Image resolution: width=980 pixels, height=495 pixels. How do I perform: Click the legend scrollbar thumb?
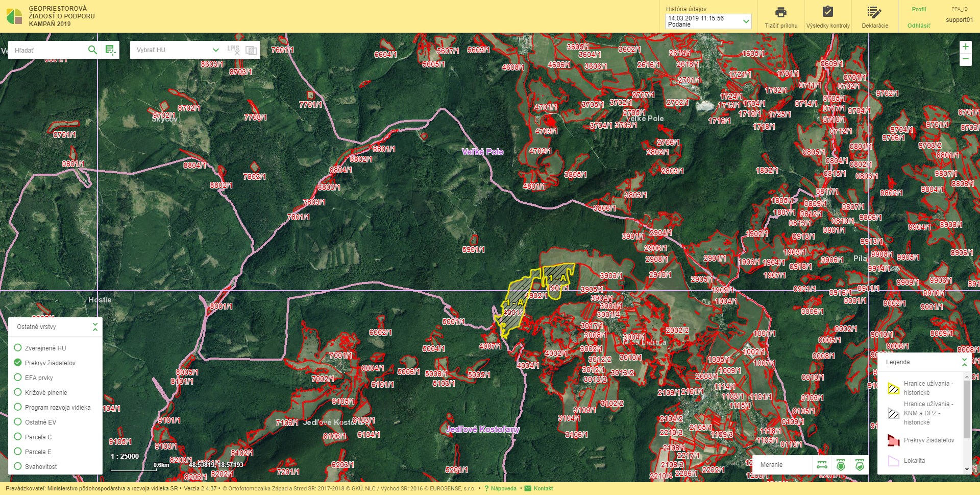(x=967, y=409)
